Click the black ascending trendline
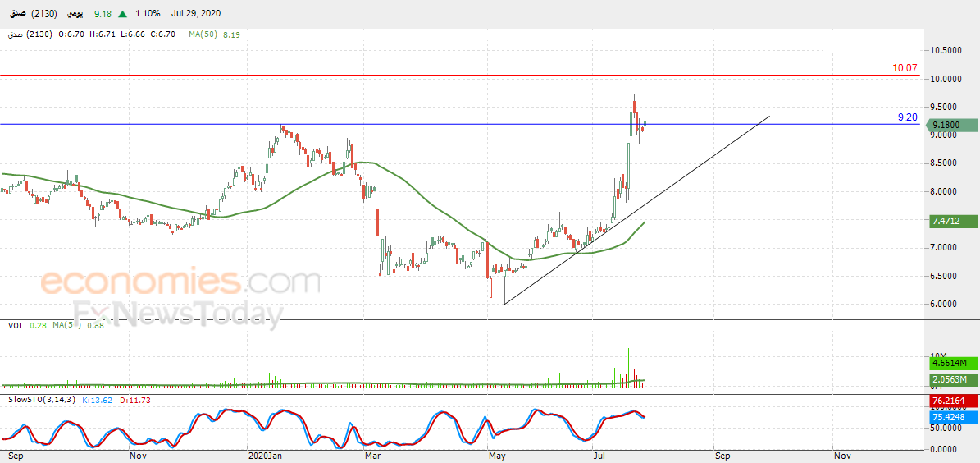Image resolution: width=980 pixels, height=463 pixels. pos(636,210)
